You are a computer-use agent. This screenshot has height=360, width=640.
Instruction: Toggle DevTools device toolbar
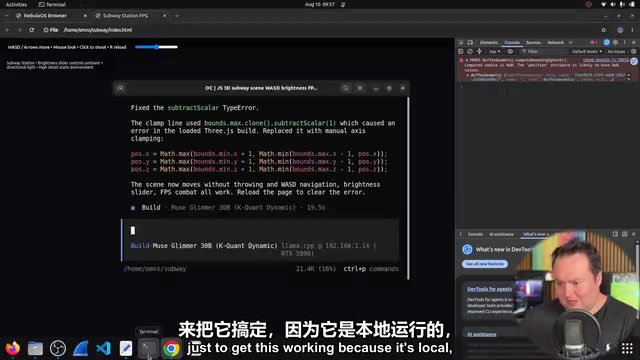pos(470,42)
